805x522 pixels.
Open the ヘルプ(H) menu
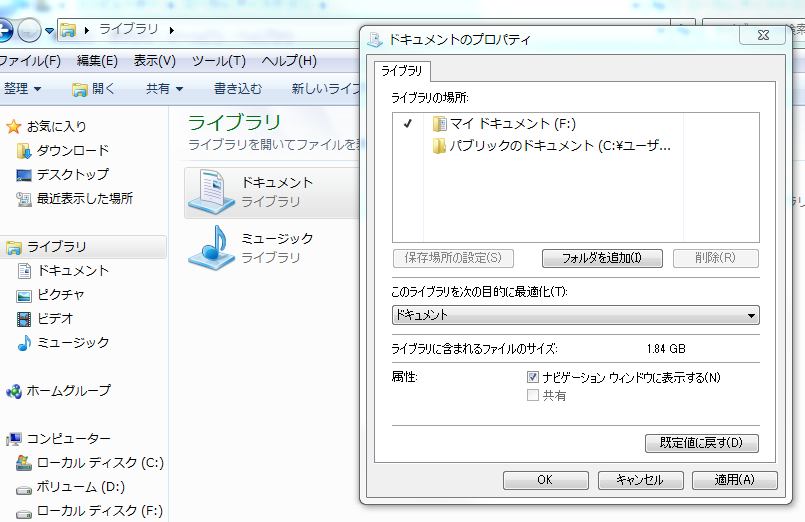[x=289, y=61]
